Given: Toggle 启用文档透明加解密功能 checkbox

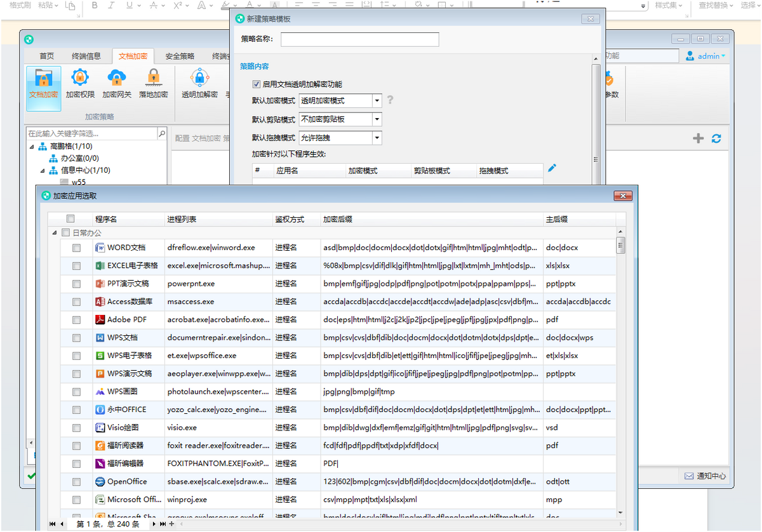Looking at the screenshot, I should (257, 84).
